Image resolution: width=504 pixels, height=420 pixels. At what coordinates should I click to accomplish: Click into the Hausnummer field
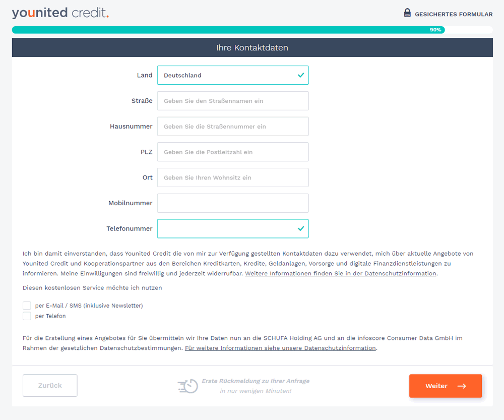(232, 127)
